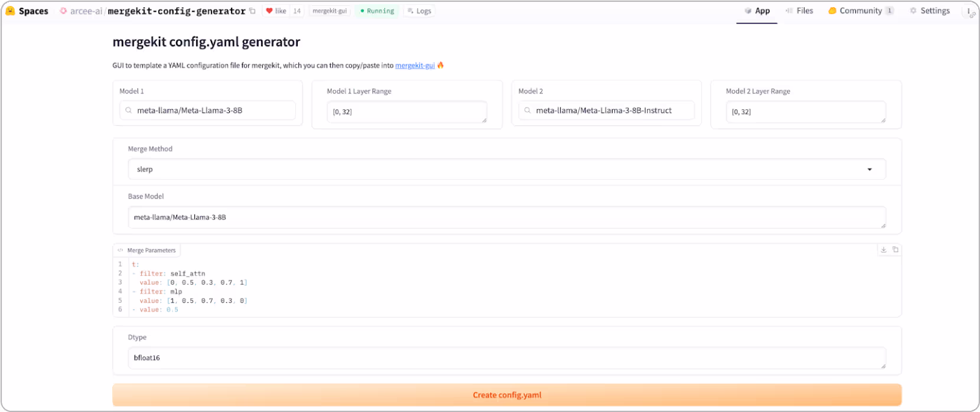Viewport: 980px width, 412px height.
Task: Edit the Model 2 Layer Range field
Action: tap(806, 112)
